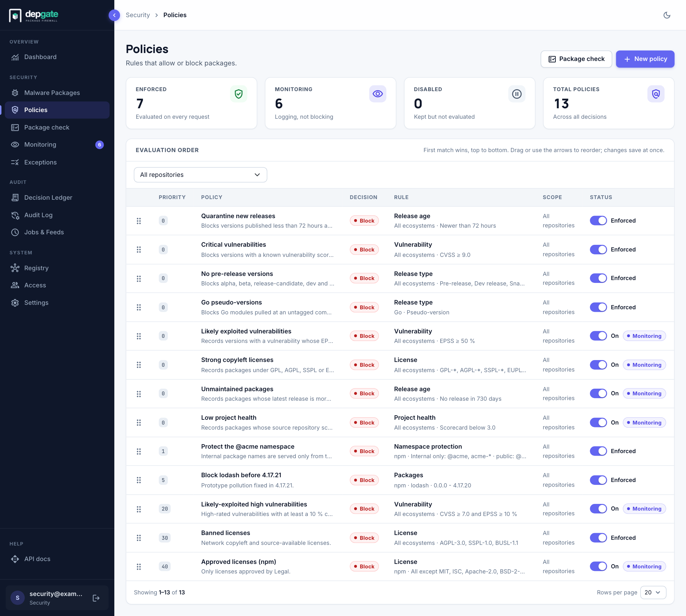Click the Package check header button
Viewport: 686px width, 616px height.
576,59
